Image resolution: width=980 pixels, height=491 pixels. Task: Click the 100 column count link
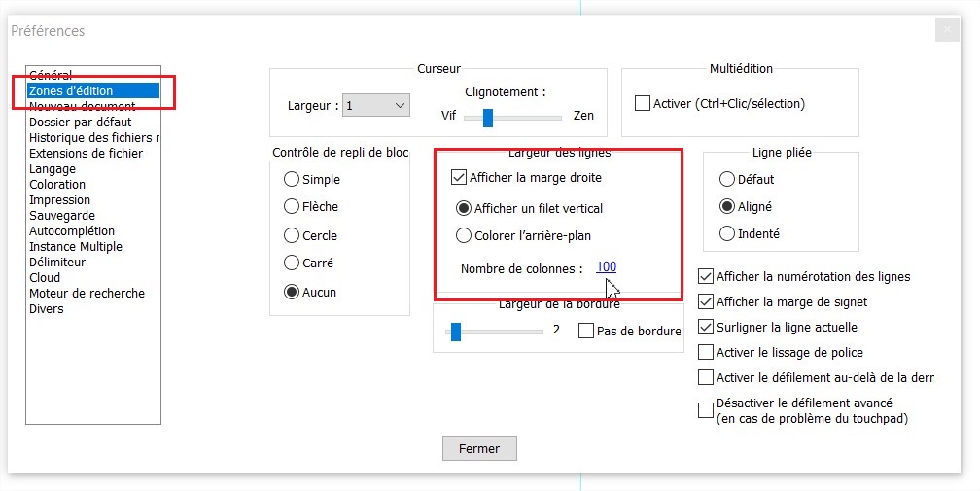click(x=607, y=266)
